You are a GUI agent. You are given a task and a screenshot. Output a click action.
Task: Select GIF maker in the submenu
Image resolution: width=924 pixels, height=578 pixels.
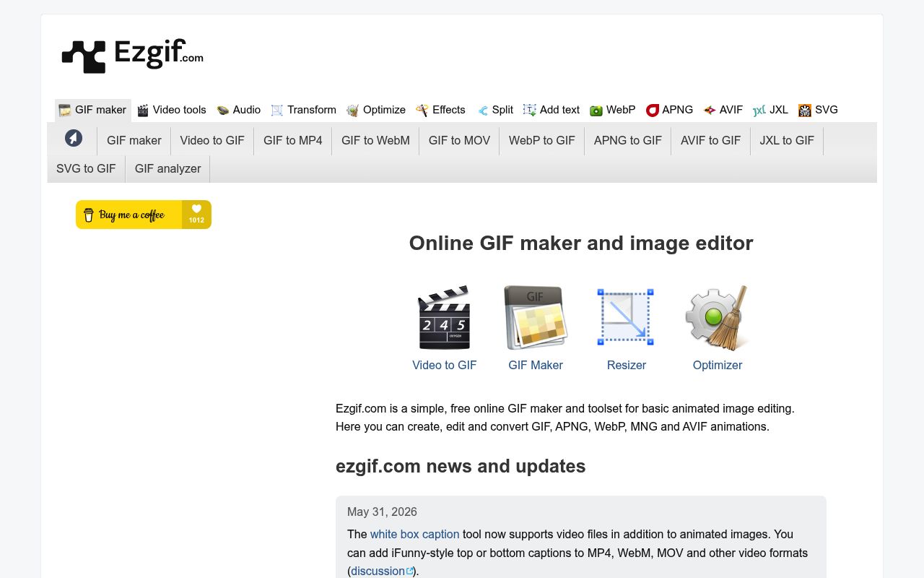click(134, 140)
